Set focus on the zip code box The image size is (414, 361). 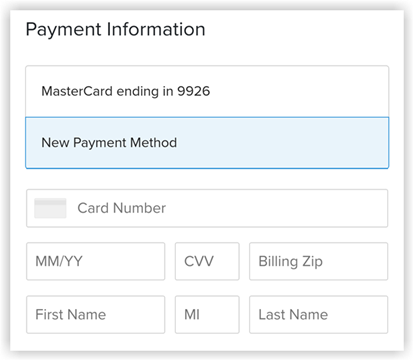319,261
